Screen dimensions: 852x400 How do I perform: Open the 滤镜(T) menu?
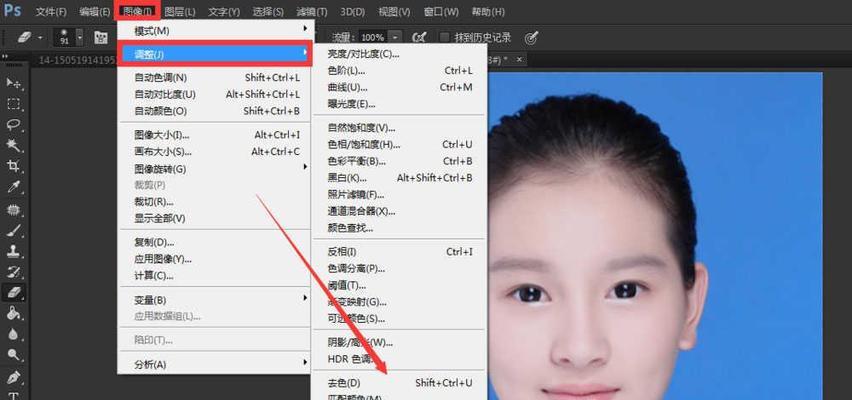pyautogui.click(x=312, y=11)
